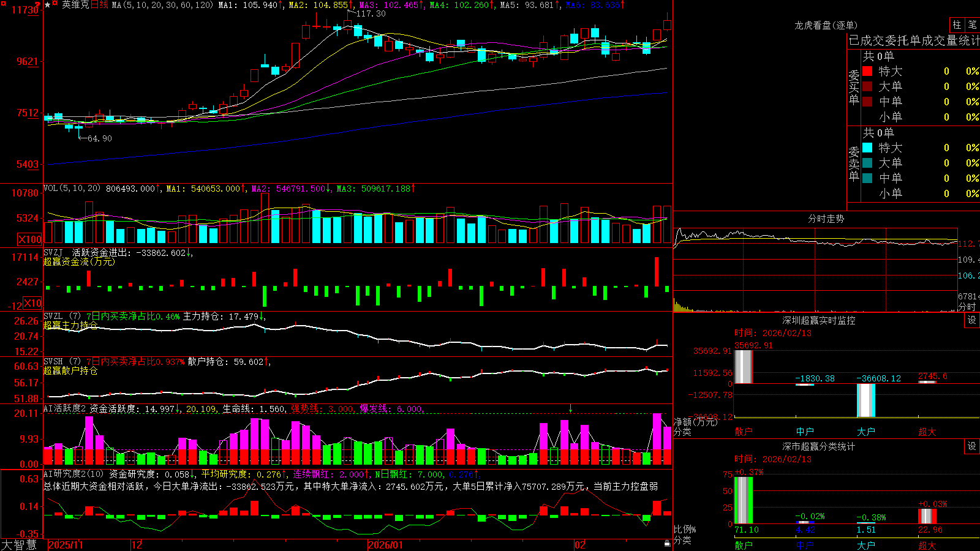Click the 64.90 low price marker
This screenshot has width=980, height=551.
coord(99,138)
